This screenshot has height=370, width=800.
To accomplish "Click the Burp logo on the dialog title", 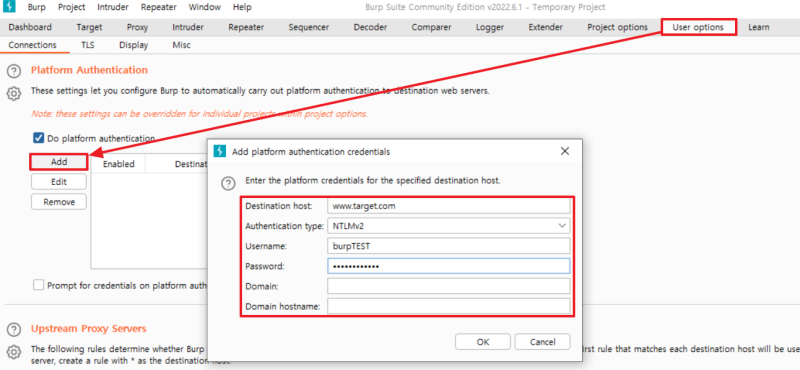I will (220, 151).
